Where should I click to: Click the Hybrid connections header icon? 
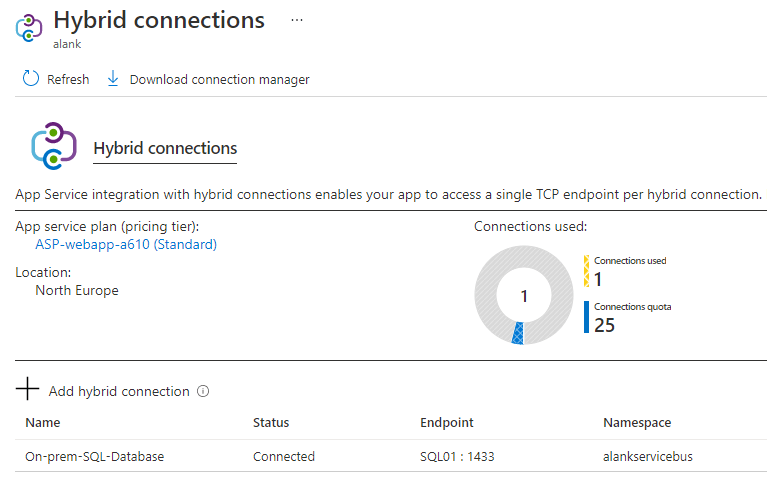(x=28, y=27)
